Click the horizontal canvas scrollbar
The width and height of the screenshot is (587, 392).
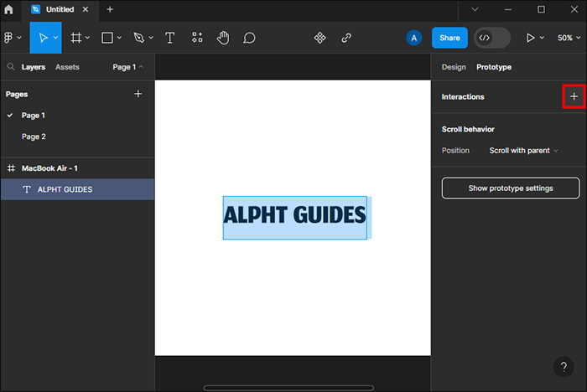pos(288,388)
